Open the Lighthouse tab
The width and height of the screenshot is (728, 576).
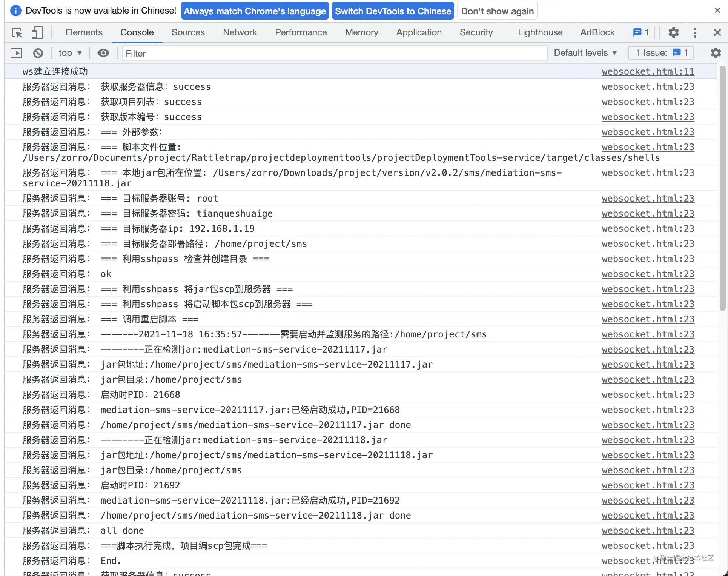click(x=540, y=32)
